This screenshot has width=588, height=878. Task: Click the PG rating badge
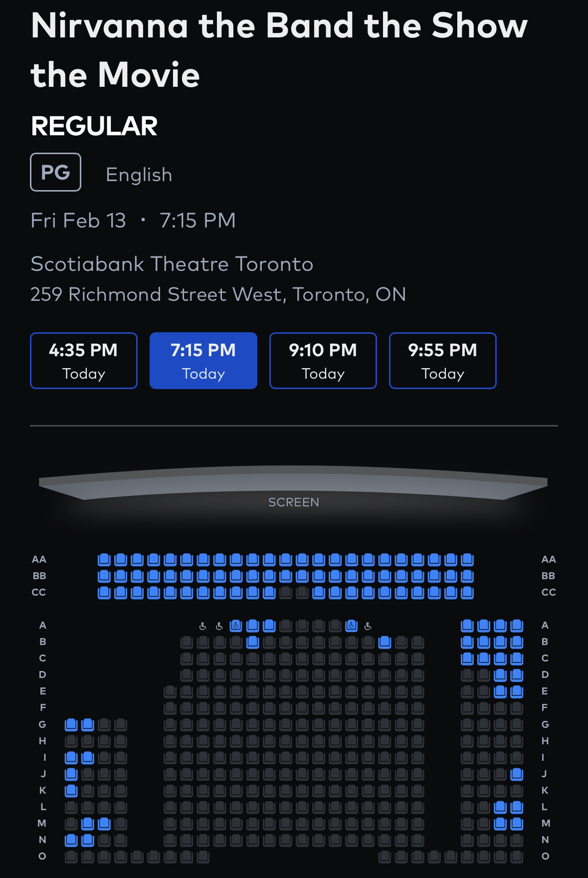tap(55, 172)
